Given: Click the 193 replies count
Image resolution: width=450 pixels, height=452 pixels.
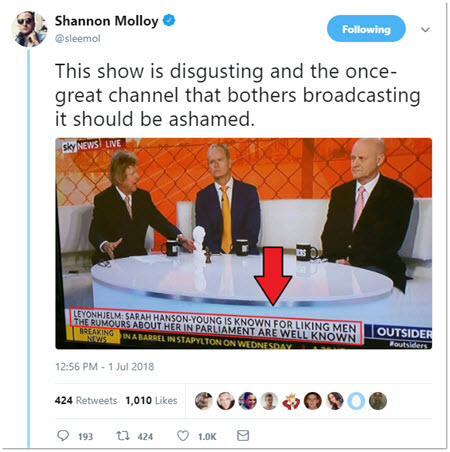Looking at the screenshot, I should click(x=85, y=436).
